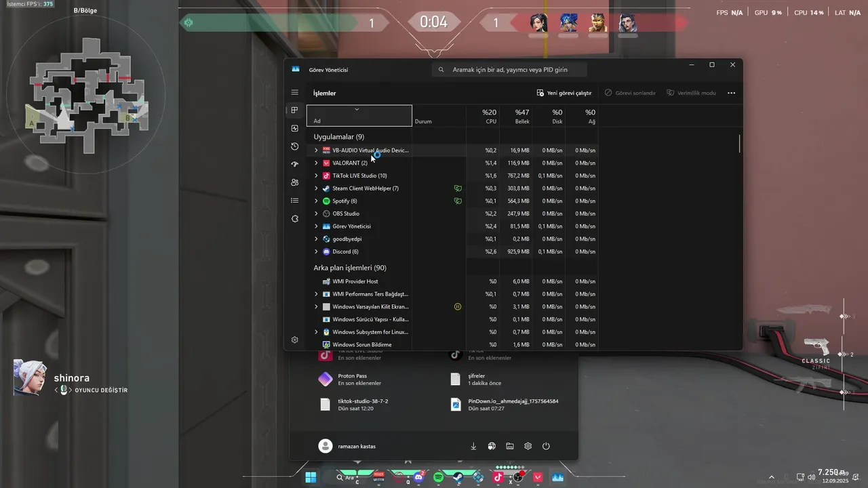Open the şifreler file in the Start menu
This screenshot has height=488, width=868.
(476, 379)
